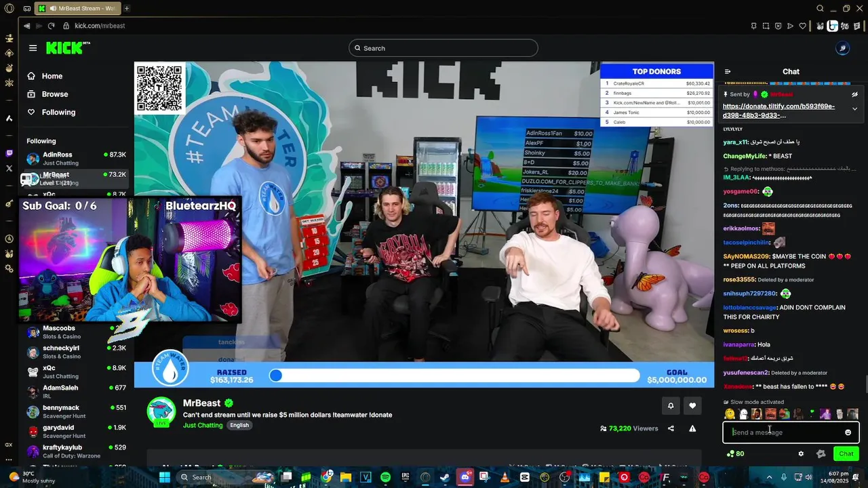Open the Kick hamburger sidebar menu
Viewport: 868px width, 488px height.
33,48
